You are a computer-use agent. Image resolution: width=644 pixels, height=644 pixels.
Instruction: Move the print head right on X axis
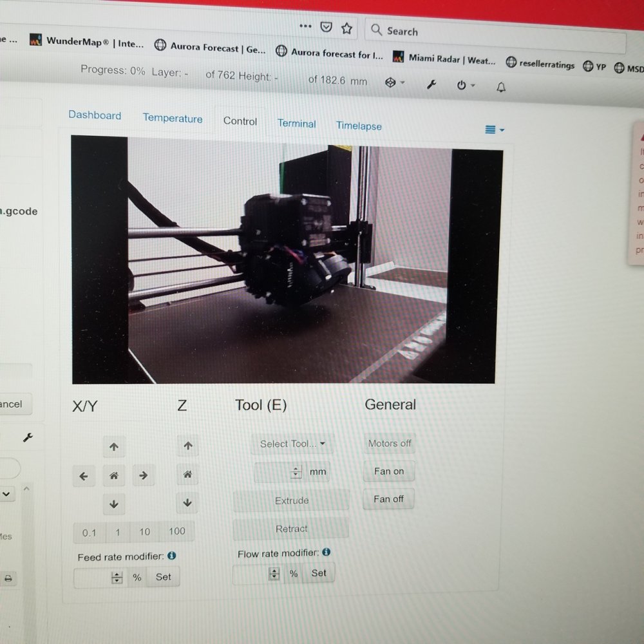point(144,476)
